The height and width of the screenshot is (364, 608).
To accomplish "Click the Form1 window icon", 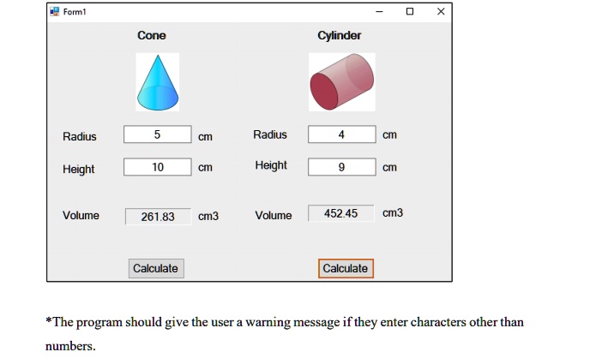I will click(54, 12).
